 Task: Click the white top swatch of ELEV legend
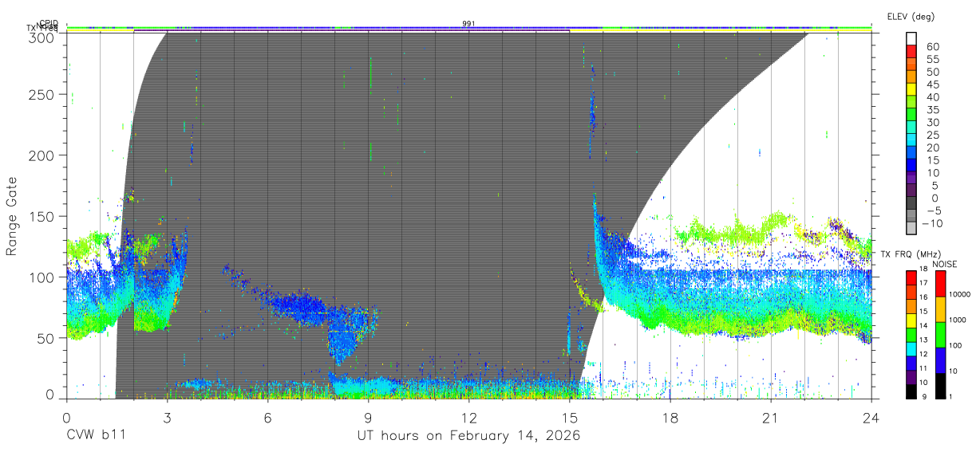pos(911,40)
